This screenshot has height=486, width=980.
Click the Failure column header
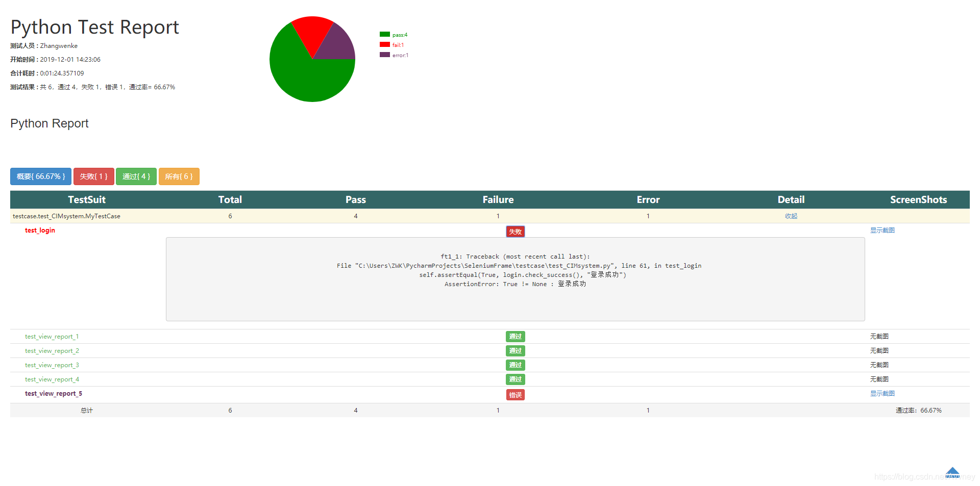point(498,200)
